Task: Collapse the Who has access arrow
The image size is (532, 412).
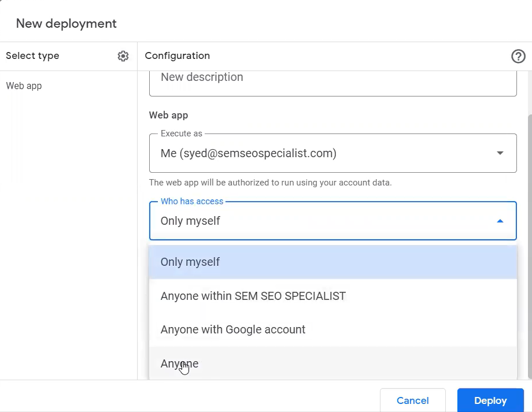Action: pos(500,221)
